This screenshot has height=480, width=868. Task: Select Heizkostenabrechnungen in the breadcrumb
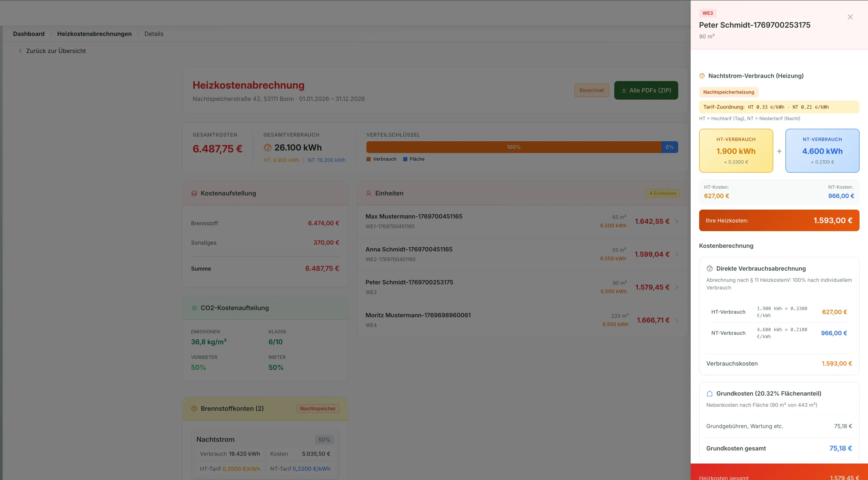click(x=94, y=34)
